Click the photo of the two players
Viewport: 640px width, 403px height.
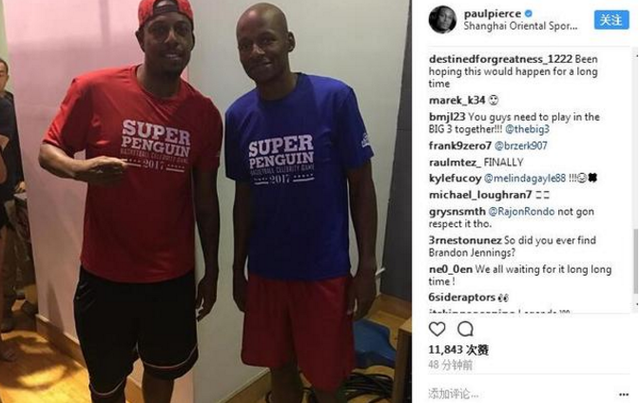[x=206, y=201]
